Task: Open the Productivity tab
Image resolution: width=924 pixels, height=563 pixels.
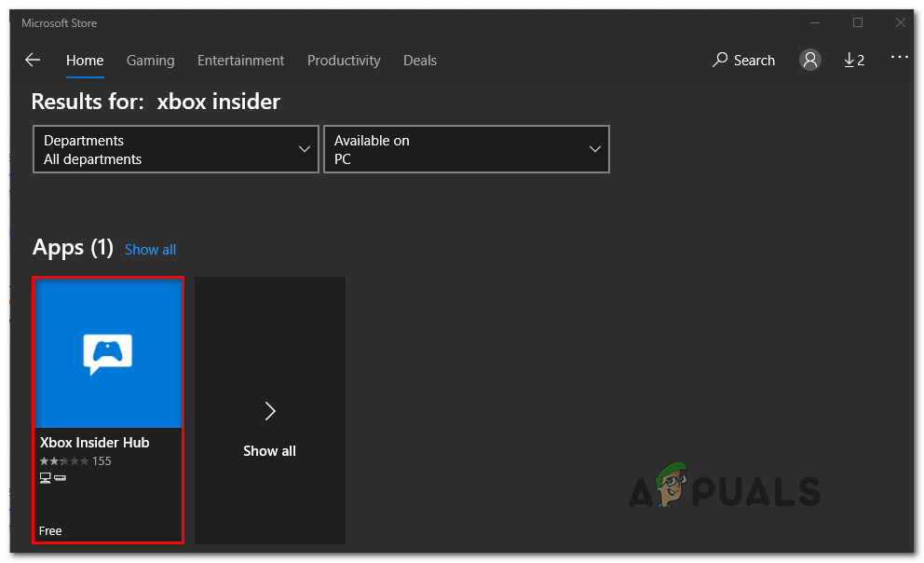Action: coord(344,61)
